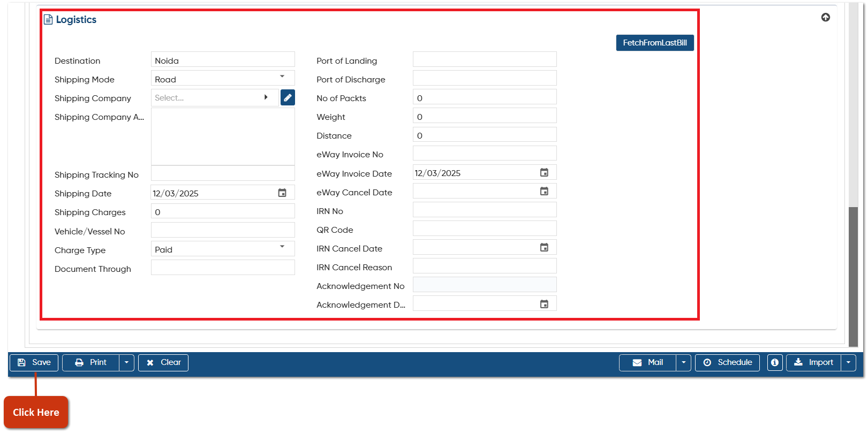Save the form with Save button
Image resolution: width=868 pixels, height=434 pixels.
coord(34,362)
